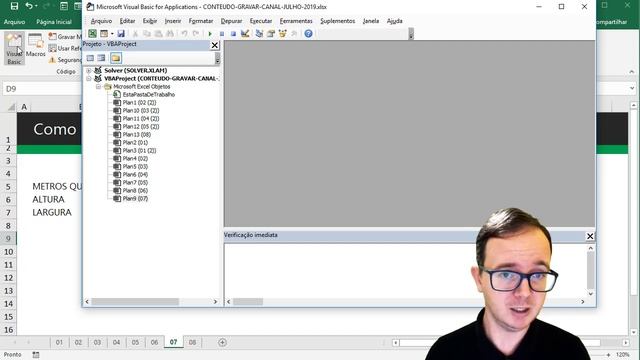Select the ALTURA cell in the worksheet

coord(48,199)
